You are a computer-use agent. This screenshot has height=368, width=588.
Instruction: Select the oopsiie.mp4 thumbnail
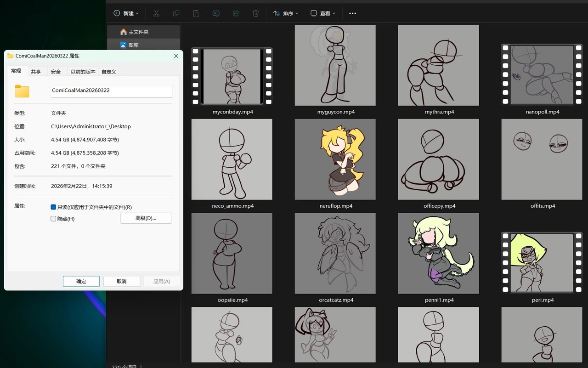click(x=232, y=253)
